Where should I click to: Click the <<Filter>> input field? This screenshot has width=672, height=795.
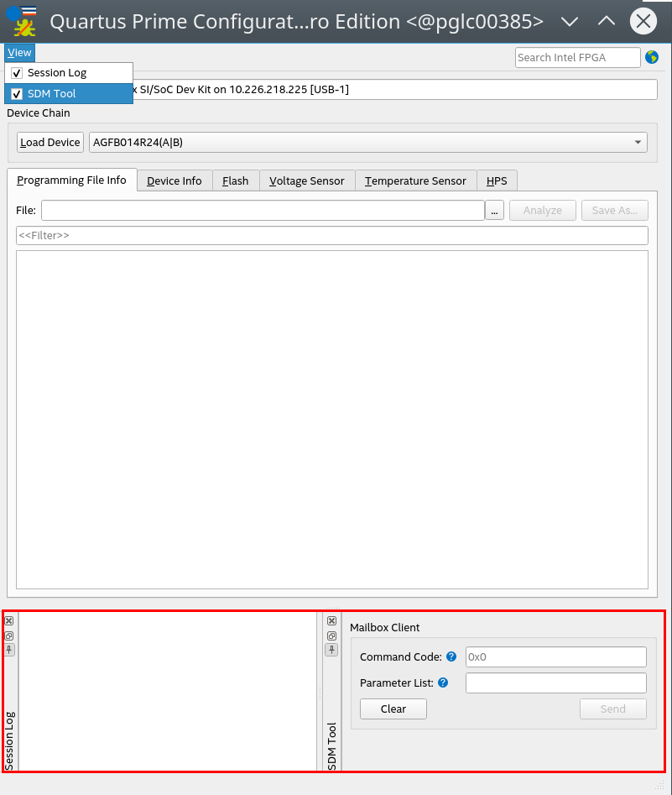[x=332, y=235]
